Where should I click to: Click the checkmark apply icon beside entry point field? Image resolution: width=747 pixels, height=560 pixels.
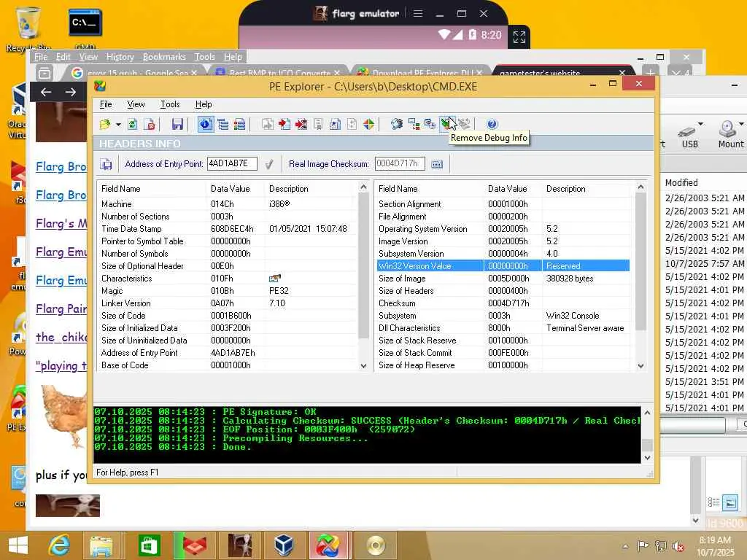coord(269,164)
